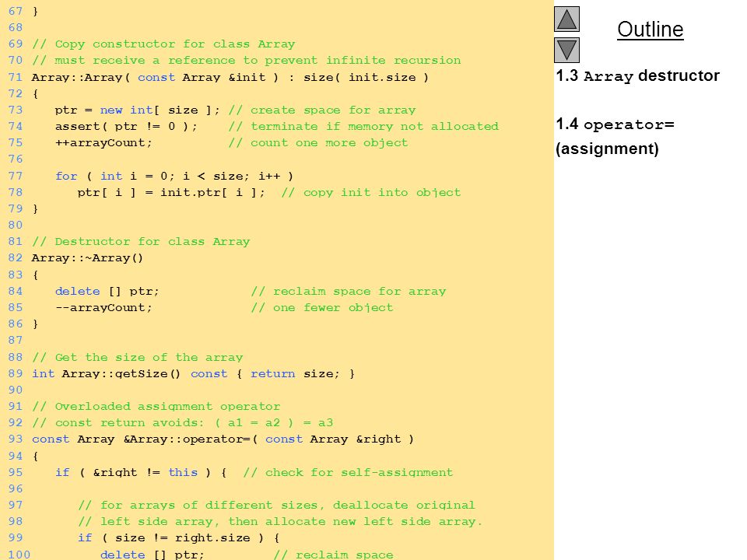Click the 'check for self-assignment' comment
The width and height of the screenshot is (747, 560).
click(348, 472)
